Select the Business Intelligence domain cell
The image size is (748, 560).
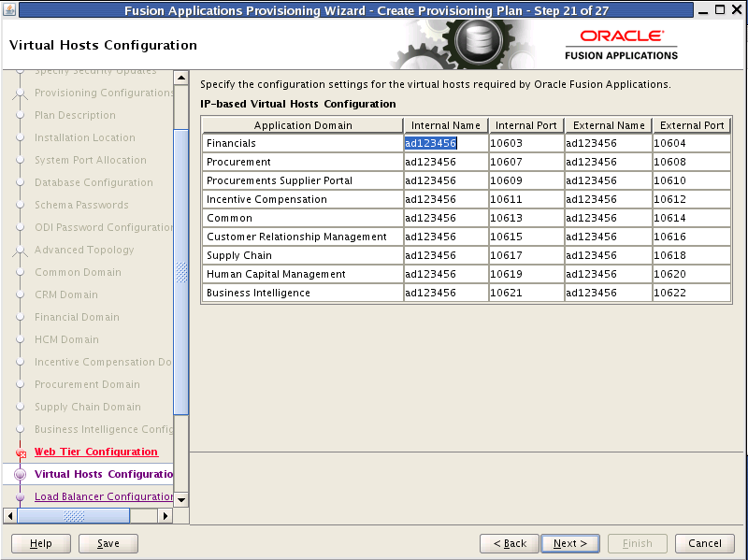tap(303, 293)
